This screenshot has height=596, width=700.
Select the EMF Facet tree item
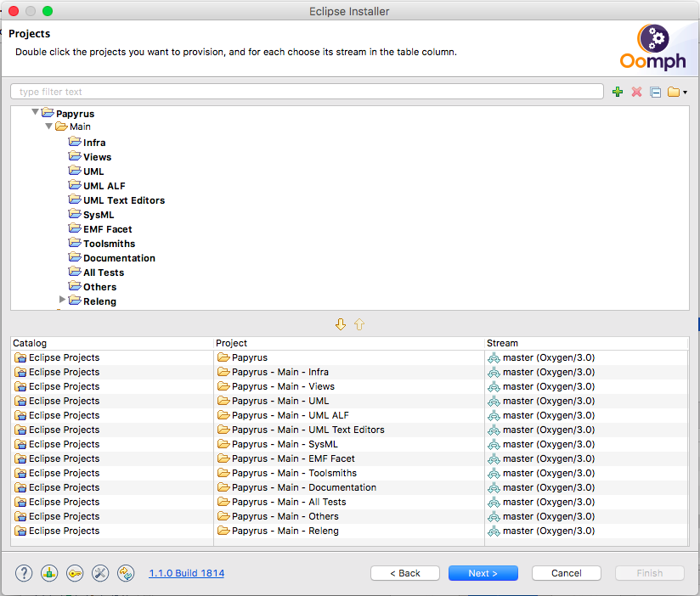click(108, 229)
